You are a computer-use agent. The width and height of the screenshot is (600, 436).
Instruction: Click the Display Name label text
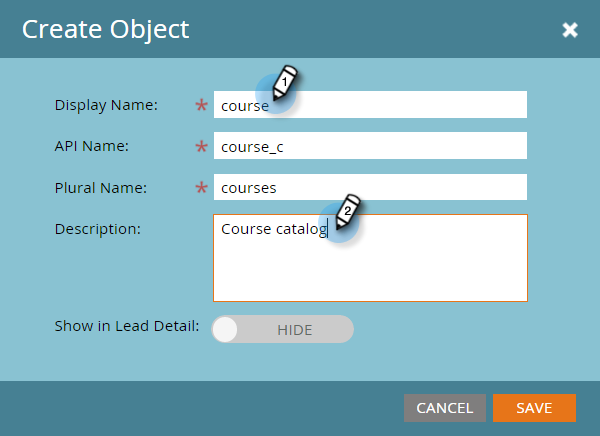click(107, 104)
